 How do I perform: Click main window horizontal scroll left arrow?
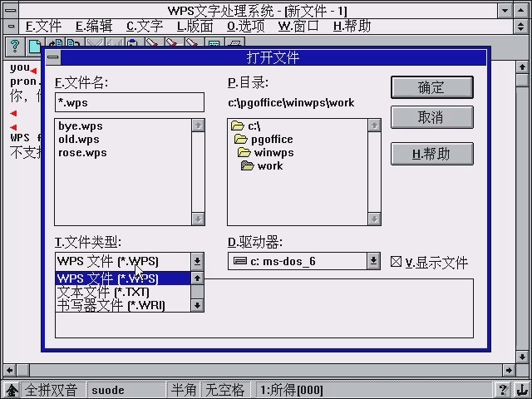(x=9, y=370)
